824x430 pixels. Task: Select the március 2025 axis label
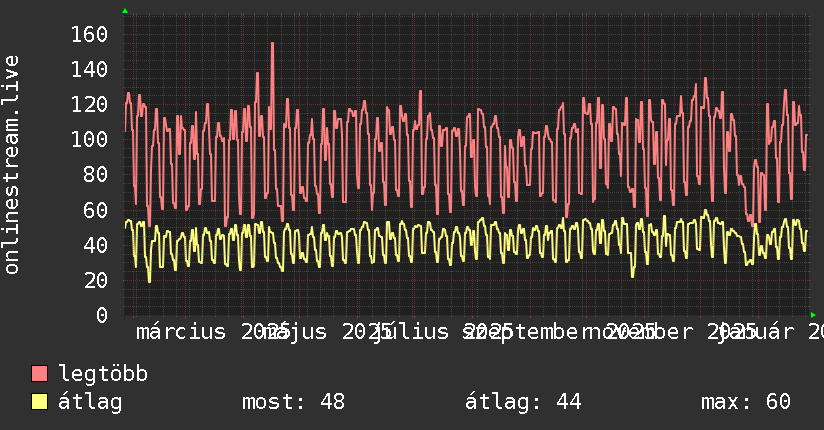(213, 332)
